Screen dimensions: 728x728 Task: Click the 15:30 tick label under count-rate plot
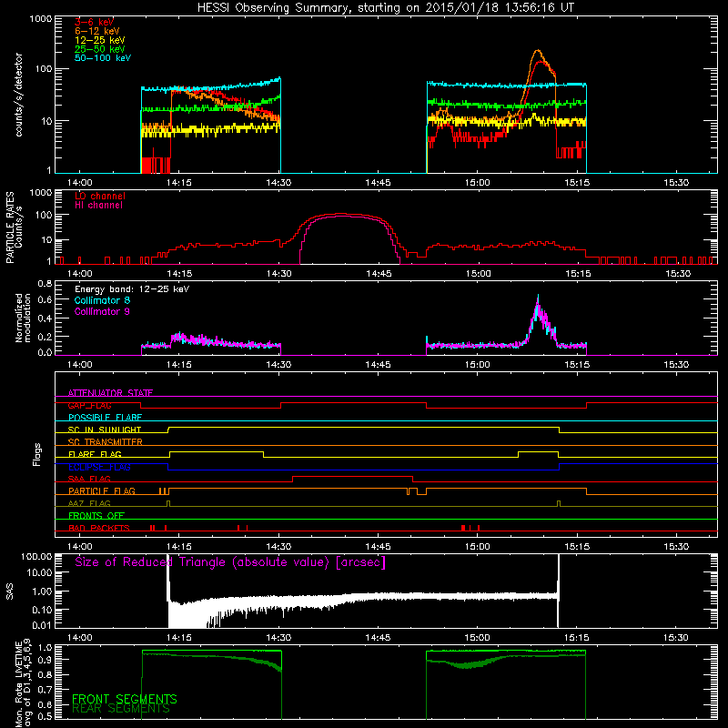[676, 183]
